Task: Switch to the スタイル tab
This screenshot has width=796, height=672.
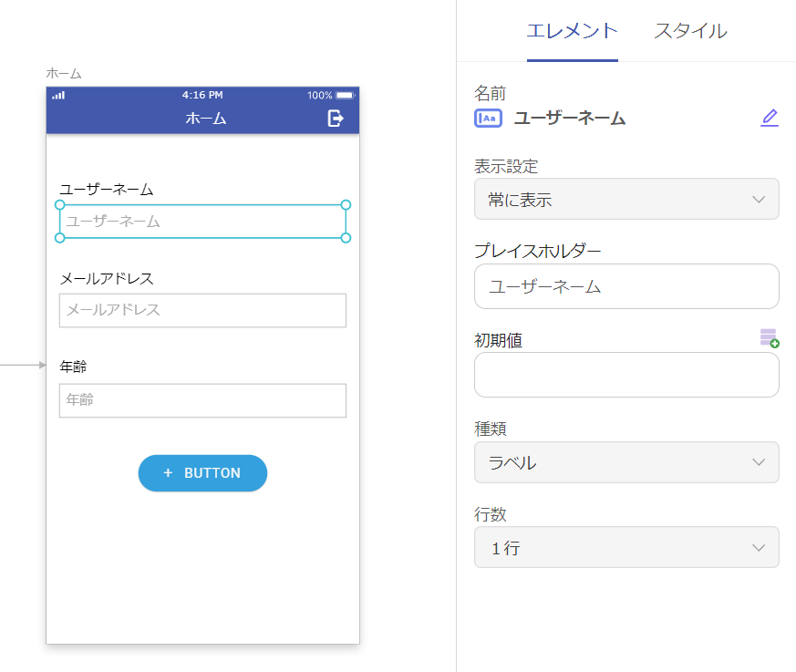Action: click(x=690, y=31)
